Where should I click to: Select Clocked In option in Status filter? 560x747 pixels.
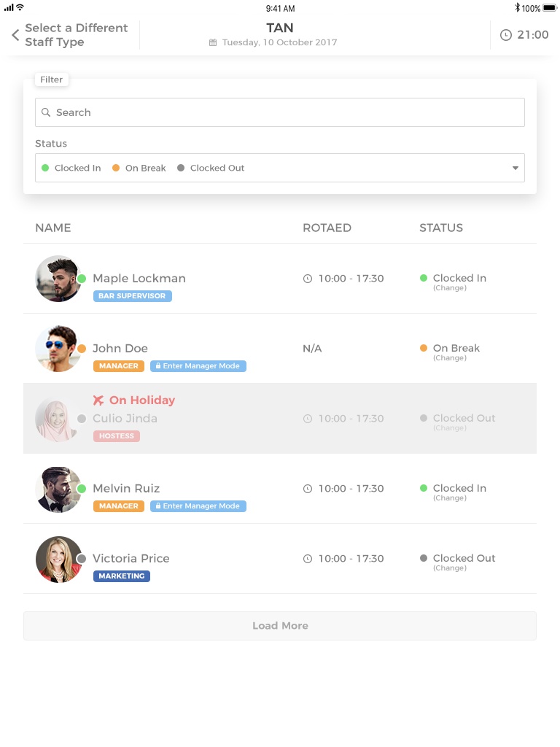click(71, 168)
